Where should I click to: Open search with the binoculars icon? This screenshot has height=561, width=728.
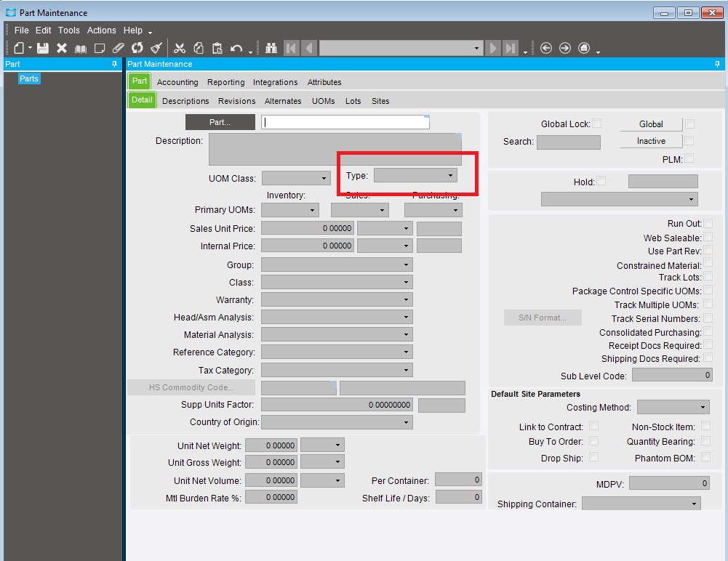(271, 48)
